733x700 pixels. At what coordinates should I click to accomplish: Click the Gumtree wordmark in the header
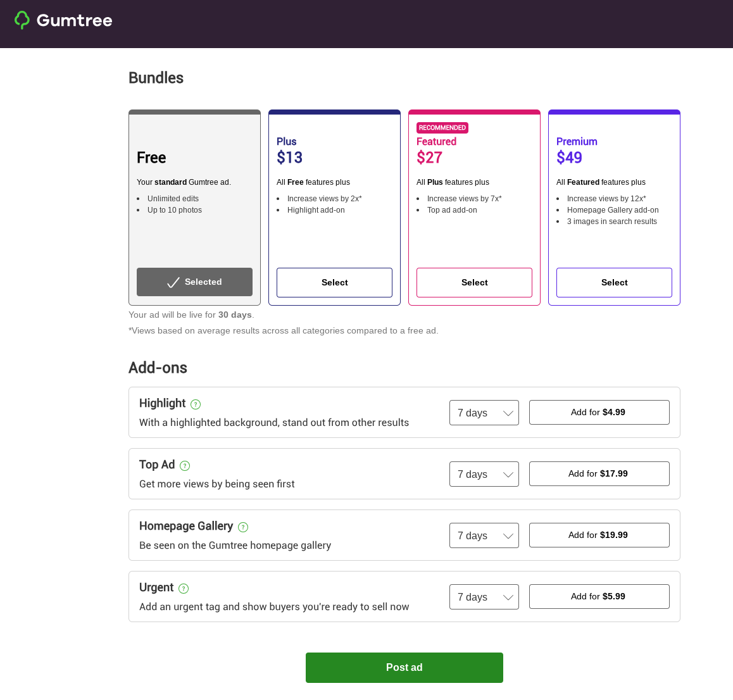coord(74,20)
